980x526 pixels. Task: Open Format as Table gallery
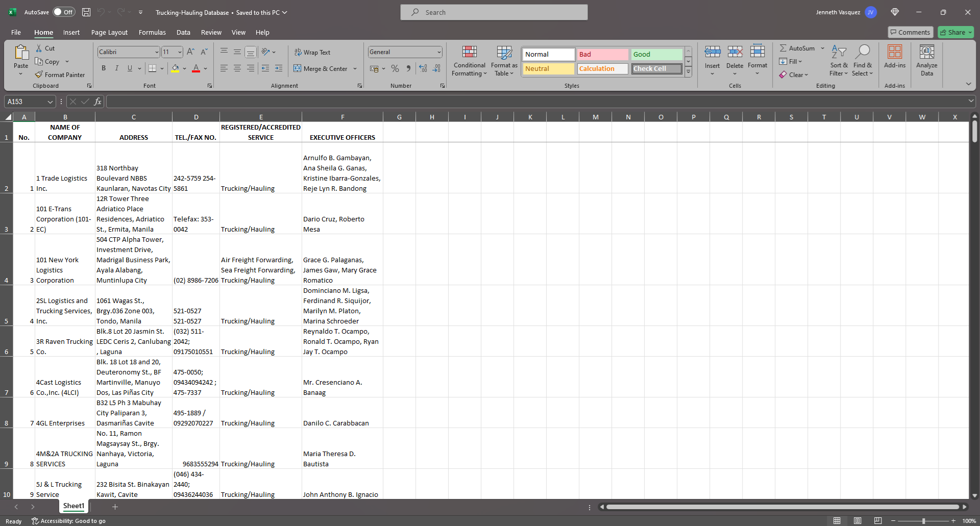(x=504, y=61)
